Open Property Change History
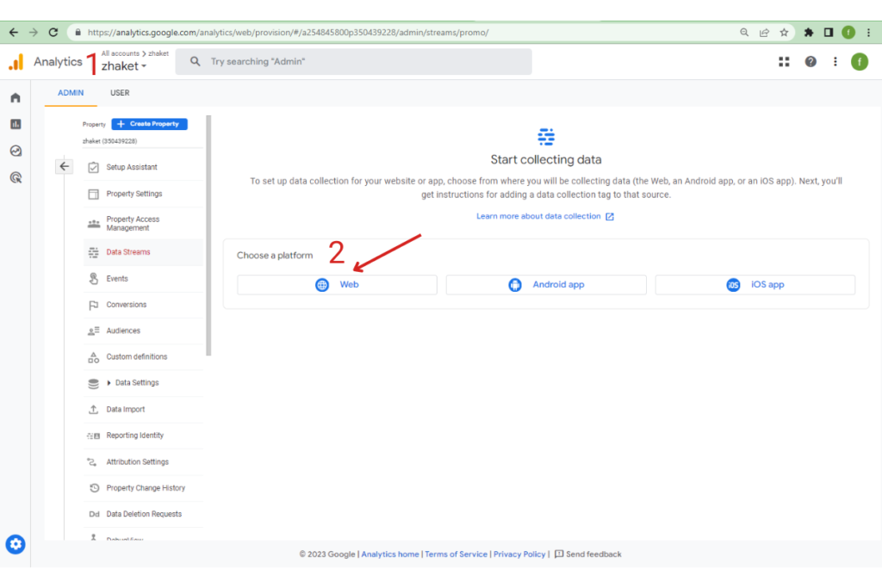 [x=143, y=488]
